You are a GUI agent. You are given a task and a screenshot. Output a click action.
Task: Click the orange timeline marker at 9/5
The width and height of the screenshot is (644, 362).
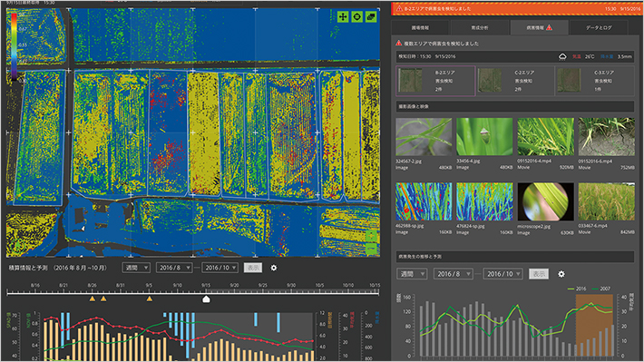(x=150, y=298)
